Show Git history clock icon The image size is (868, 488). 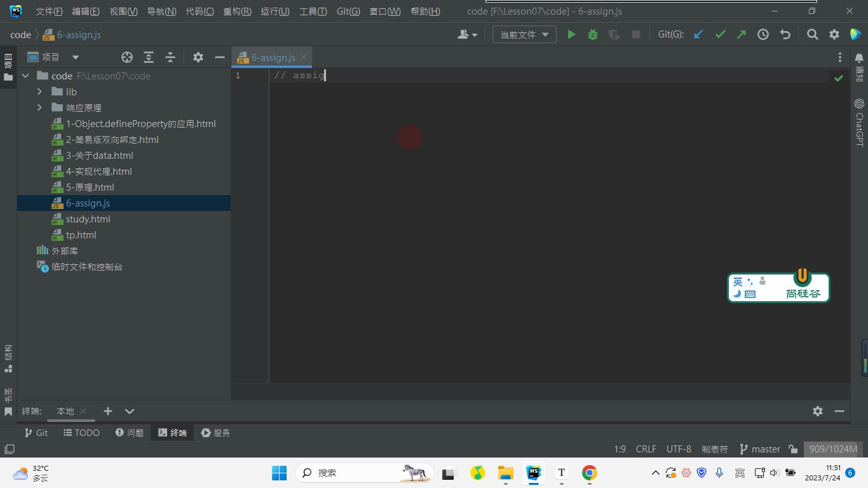[763, 35]
